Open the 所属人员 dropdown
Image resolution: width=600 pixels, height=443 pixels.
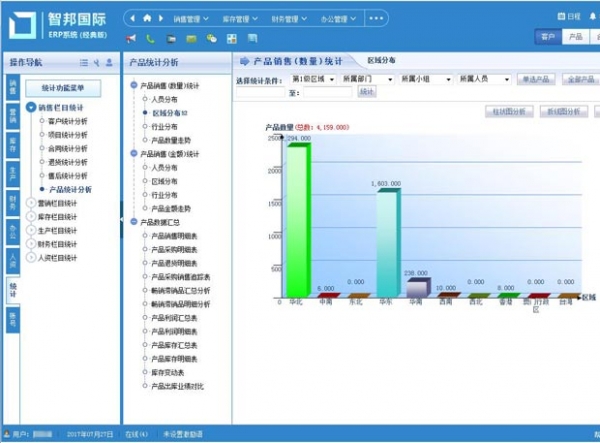pos(484,79)
